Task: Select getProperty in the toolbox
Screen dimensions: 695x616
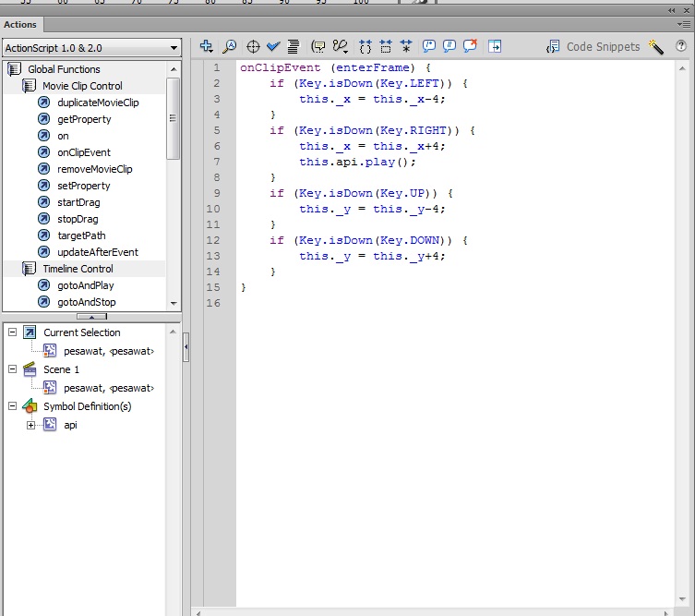Action: (x=84, y=119)
